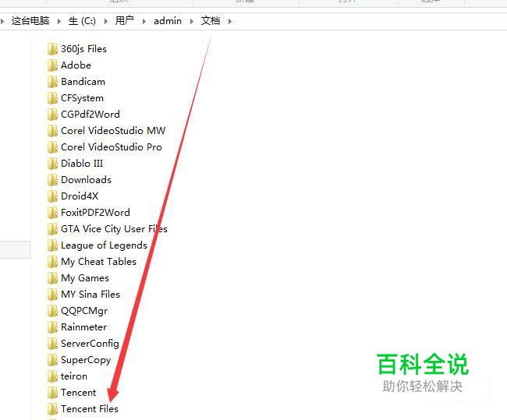This screenshot has height=420, width=507.
Task: Click the Droid4X folder icon
Action: pos(52,196)
